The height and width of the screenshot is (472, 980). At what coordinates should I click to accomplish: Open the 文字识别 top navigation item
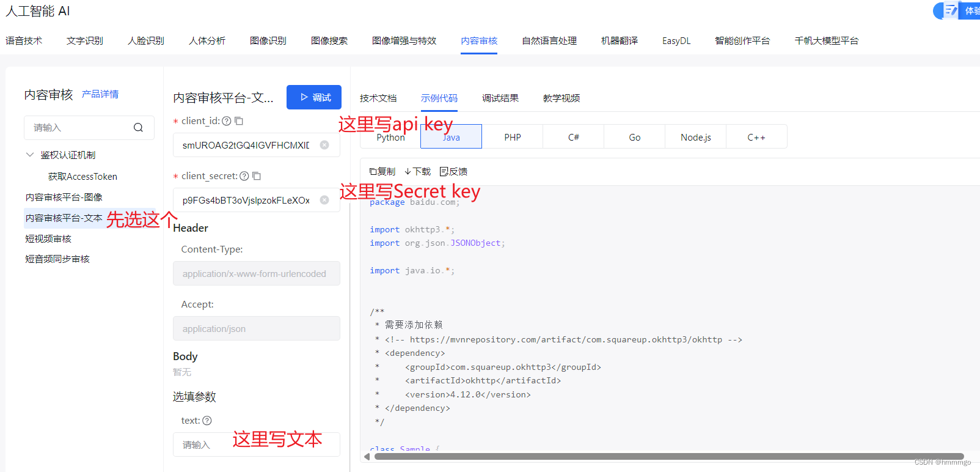pyautogui.click(x=85, y=41)
